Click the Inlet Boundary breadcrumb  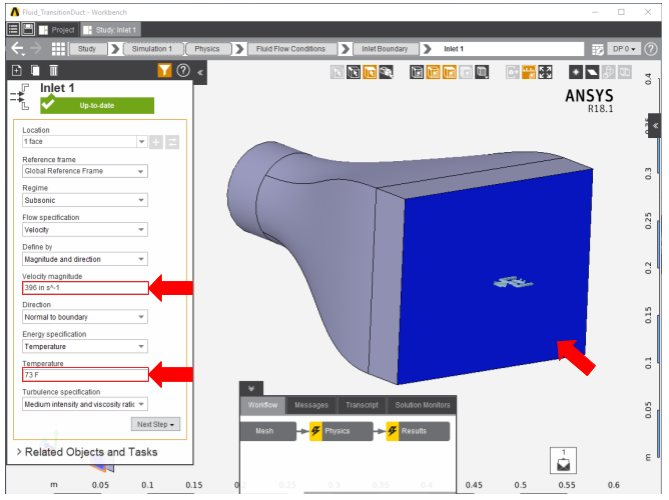coord(384,49)
